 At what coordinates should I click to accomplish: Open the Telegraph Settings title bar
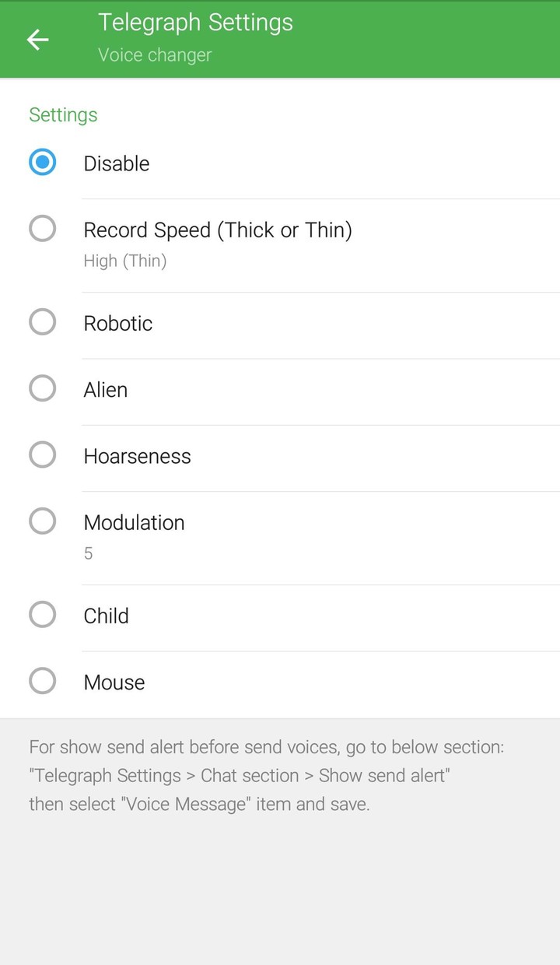tap(194, 22)
